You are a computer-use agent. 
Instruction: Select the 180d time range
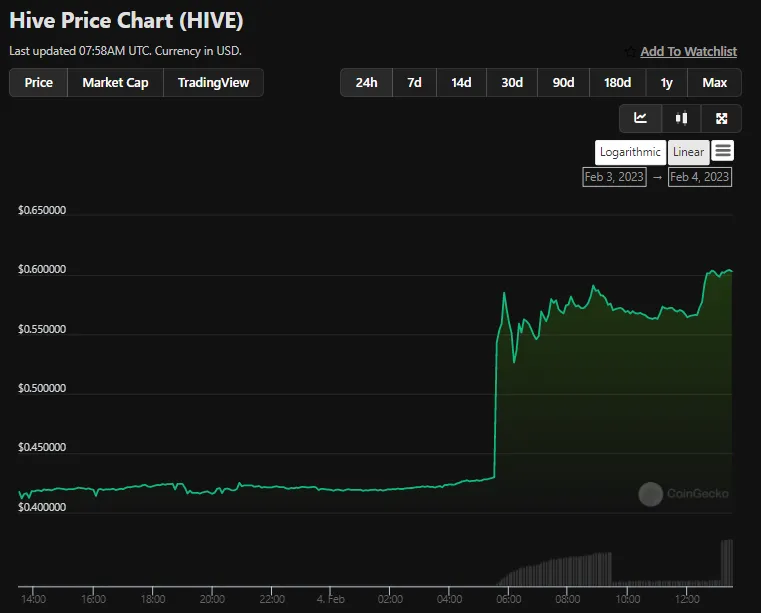point(617,83)
